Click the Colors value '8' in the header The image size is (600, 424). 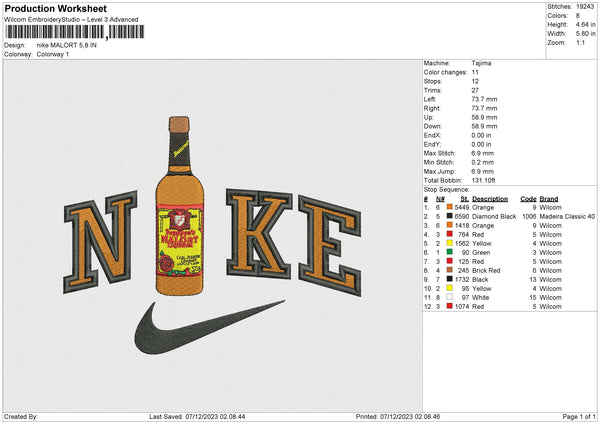[577, 16]
